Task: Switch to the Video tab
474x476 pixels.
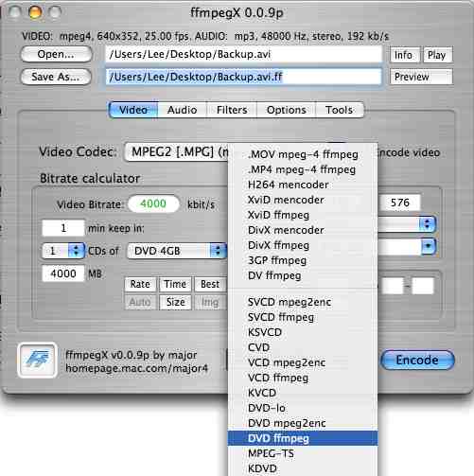Action: 133,110
